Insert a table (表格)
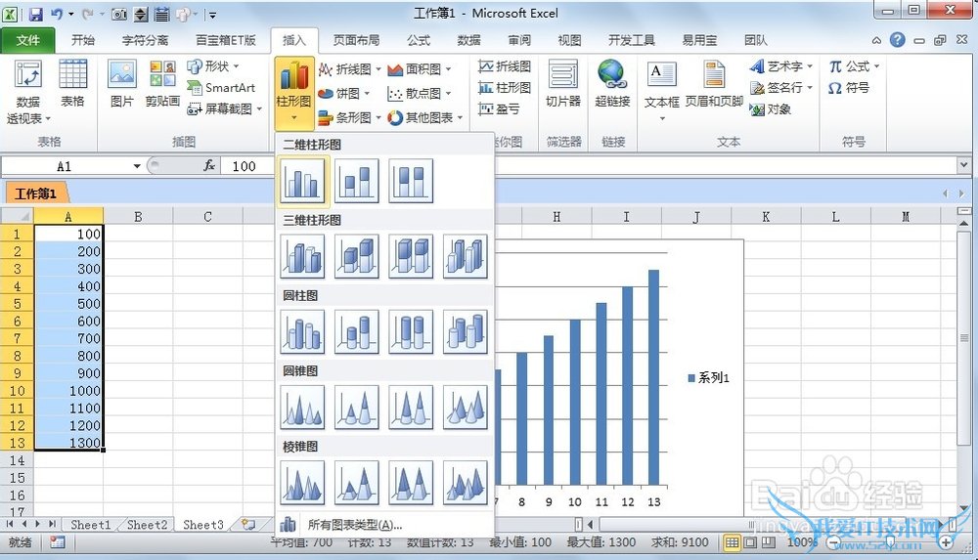 pos(72,84)
